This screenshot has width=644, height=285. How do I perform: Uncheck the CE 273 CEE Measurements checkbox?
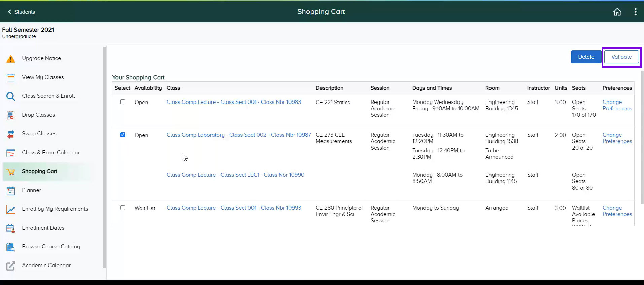[x=123, y=135]
